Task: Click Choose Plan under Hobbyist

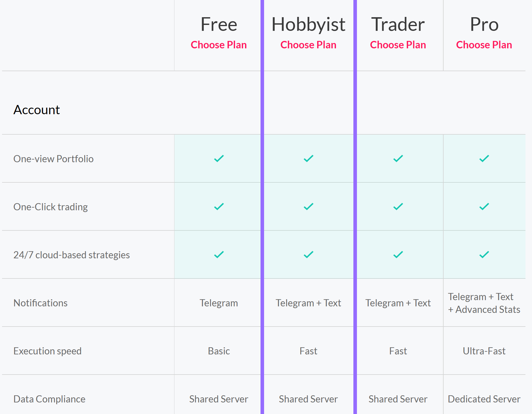Action: [x=308, y=45]
